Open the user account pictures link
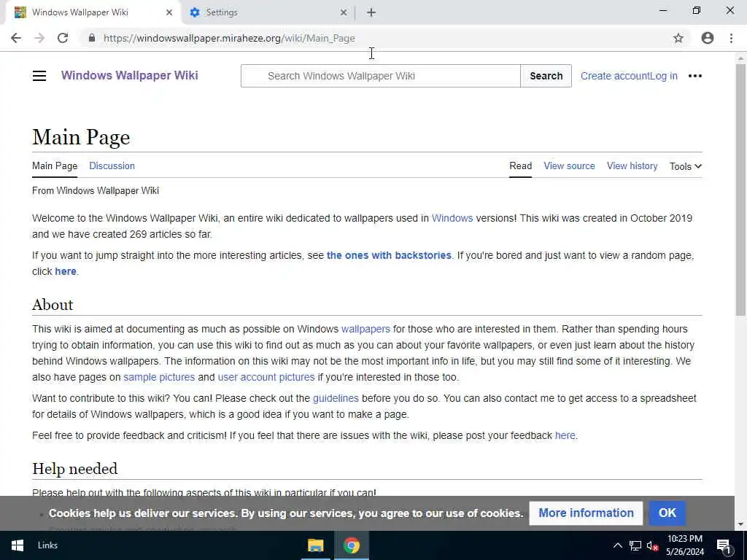 (266, 377)
